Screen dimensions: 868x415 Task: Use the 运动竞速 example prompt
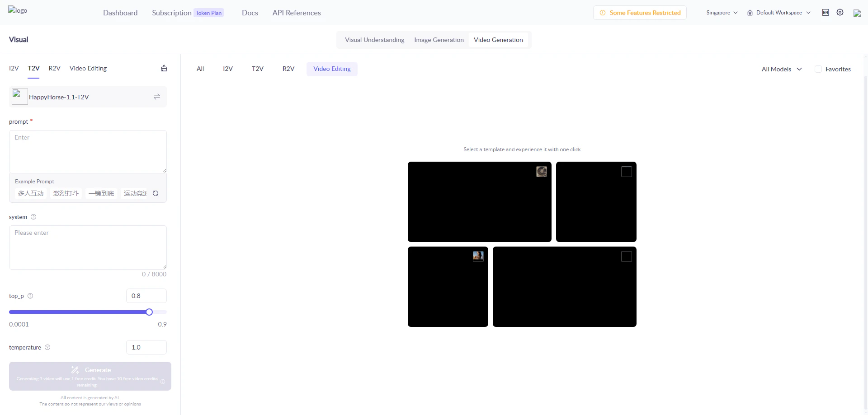click(135, 193)
